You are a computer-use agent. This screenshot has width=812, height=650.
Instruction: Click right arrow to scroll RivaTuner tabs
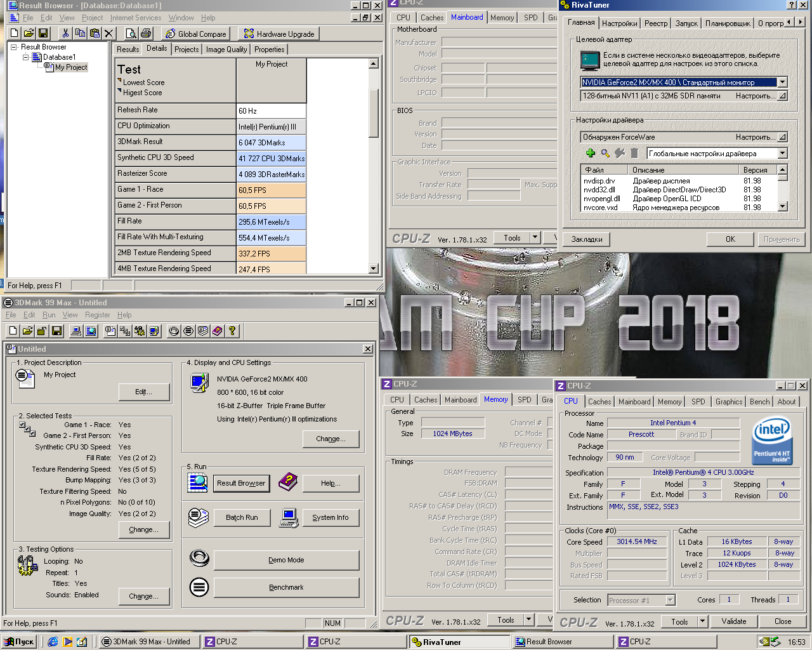pos(800,22)
